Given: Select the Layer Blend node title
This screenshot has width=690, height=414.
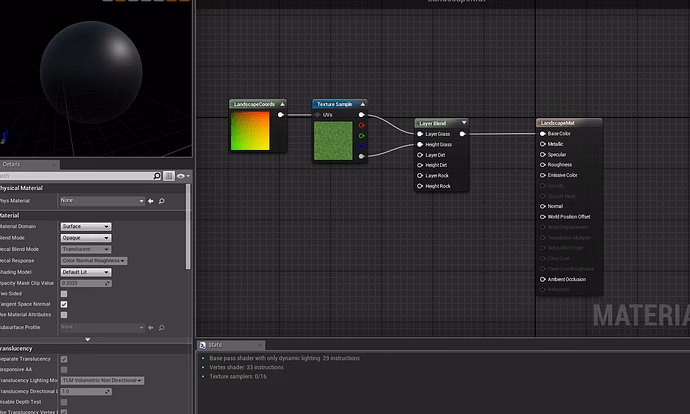Looking at the screenshot, I should tap(433, 123).
